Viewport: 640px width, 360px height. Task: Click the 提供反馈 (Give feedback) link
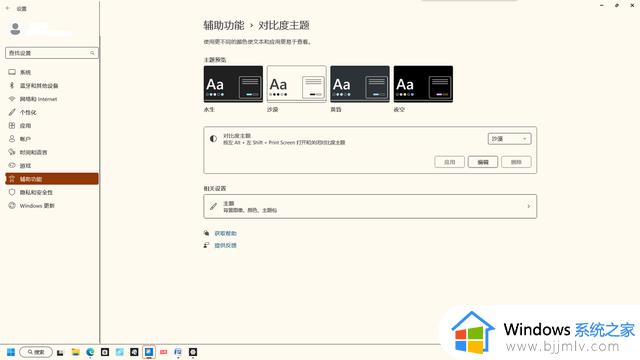tap(226, 245)
